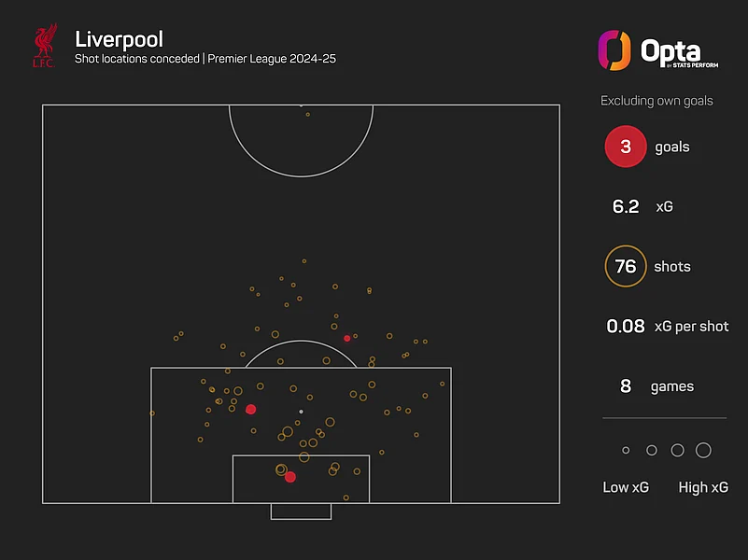748x560 pixels.
Task: Click the Excluding own goals note
Action: 656,101
